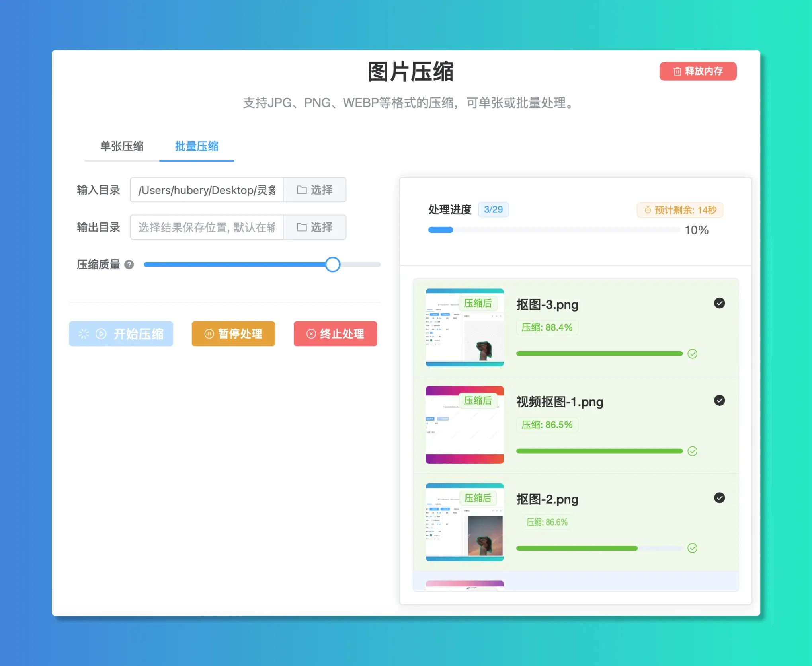Click the clock icon in 预计剩余 badge
The width and height of the screenshot is (812, 666).
pyautogui.click(x=648, y=210)
